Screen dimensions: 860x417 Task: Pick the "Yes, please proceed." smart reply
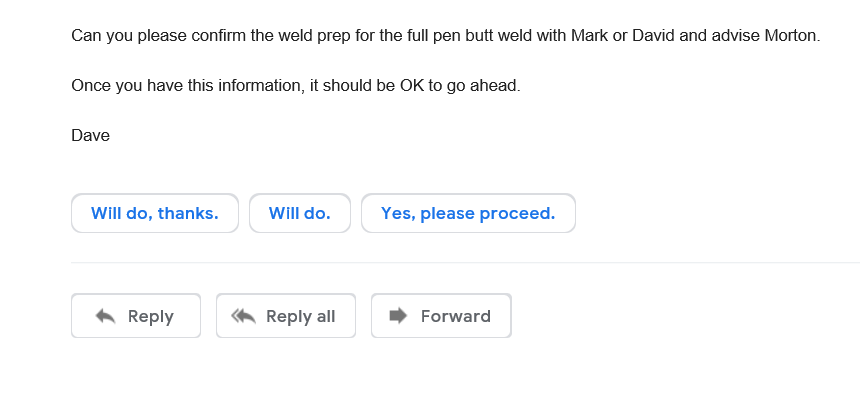[468, 213]
